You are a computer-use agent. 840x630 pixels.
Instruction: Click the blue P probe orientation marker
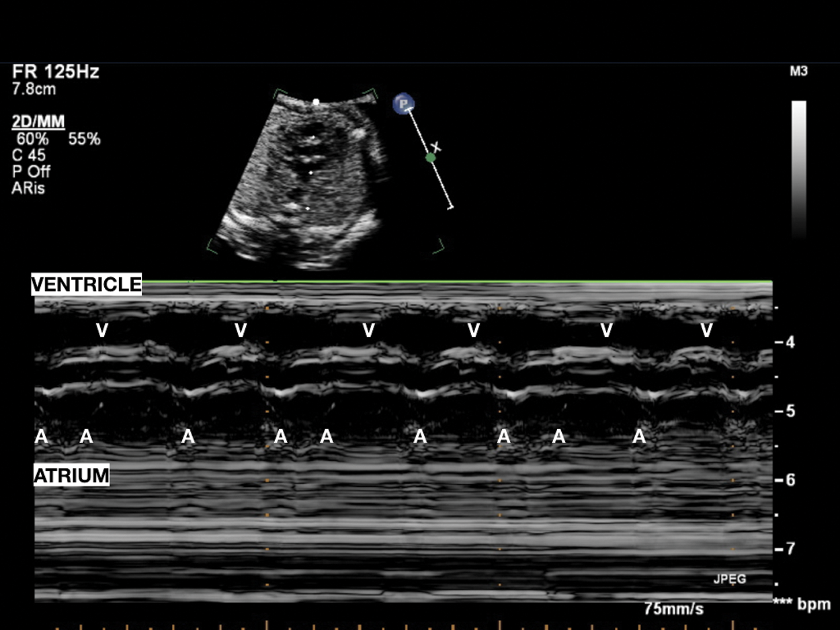point(403,104)
